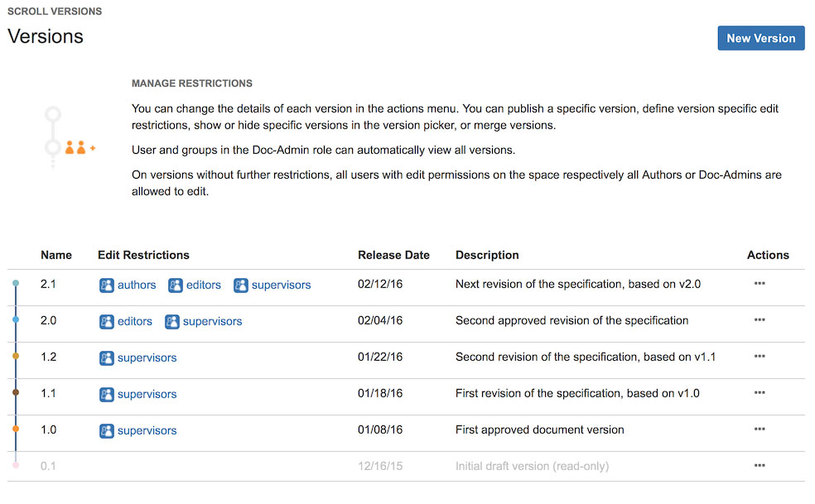This screenshot has width=815, height=504.
Task: Click the group icon beside supervisors in 2.1
Action: 241,286
